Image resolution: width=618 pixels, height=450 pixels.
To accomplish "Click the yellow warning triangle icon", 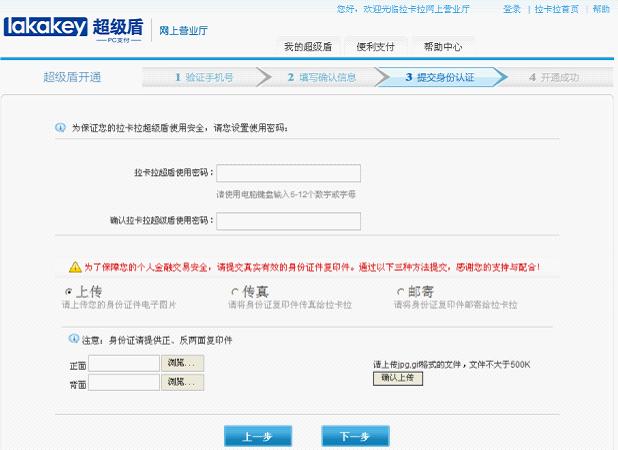I will point(75,267).
